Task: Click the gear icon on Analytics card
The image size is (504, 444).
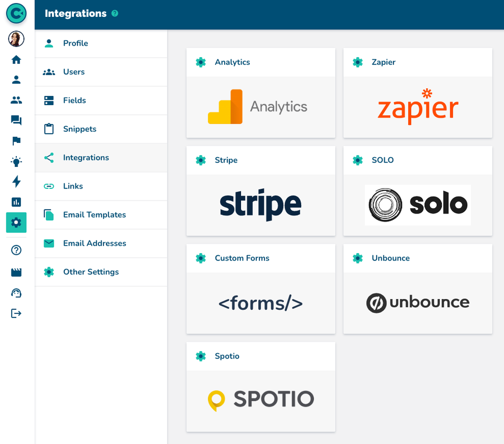Action: point(201,62)
